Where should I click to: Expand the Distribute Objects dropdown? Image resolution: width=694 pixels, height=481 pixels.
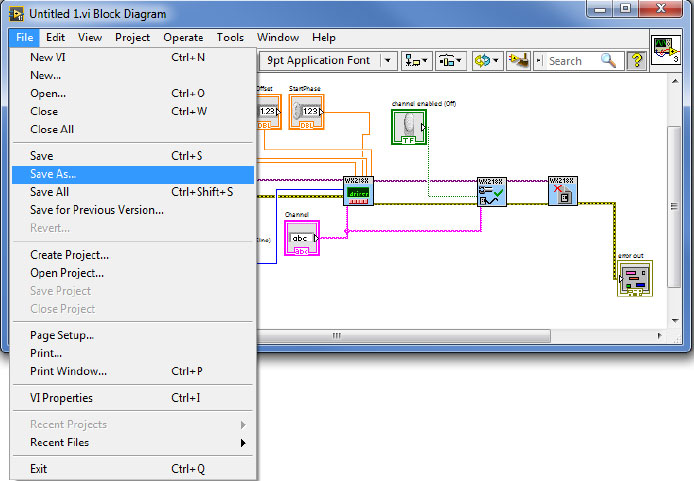[452, 61]
